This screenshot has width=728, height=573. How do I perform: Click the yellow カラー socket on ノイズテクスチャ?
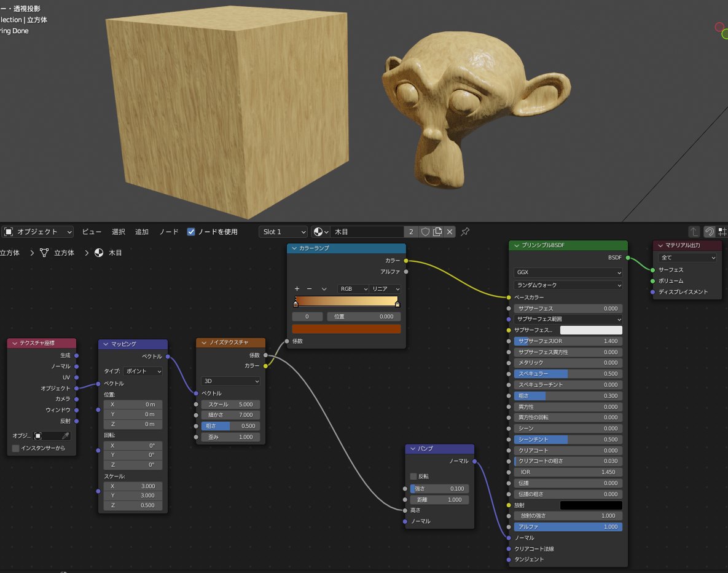(x=265, y=366)
